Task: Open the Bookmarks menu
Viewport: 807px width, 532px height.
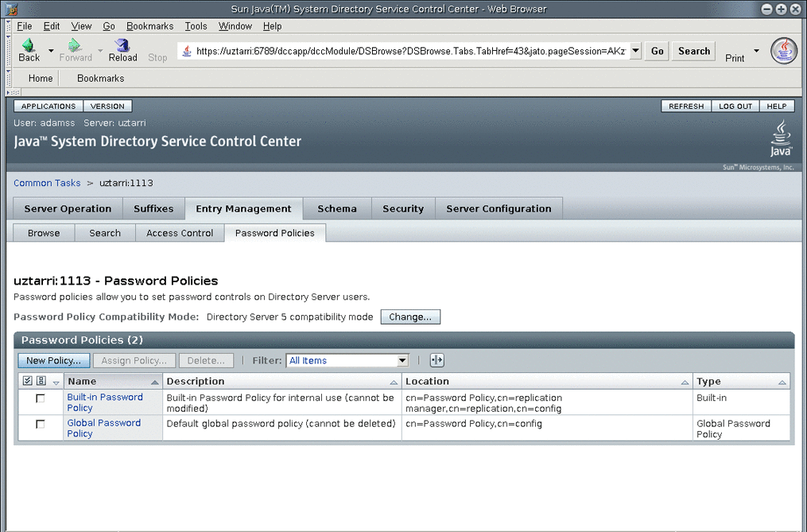Action: pos(149,25)
